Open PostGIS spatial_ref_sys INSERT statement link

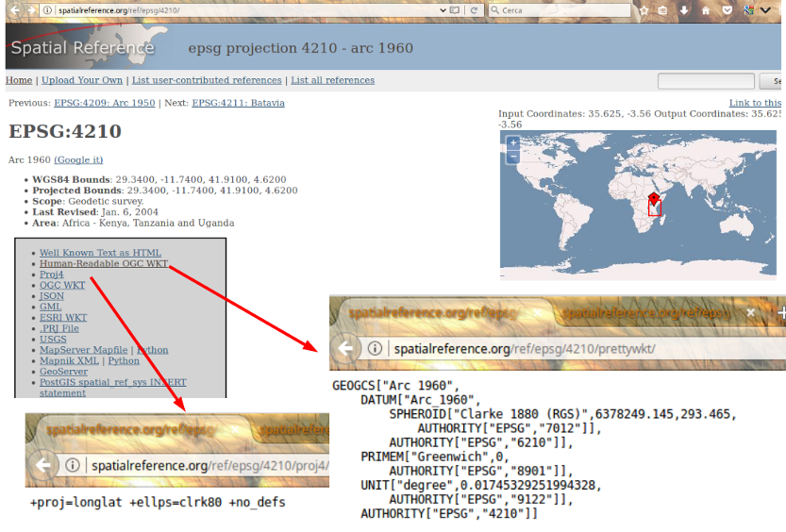coord(113,388)
